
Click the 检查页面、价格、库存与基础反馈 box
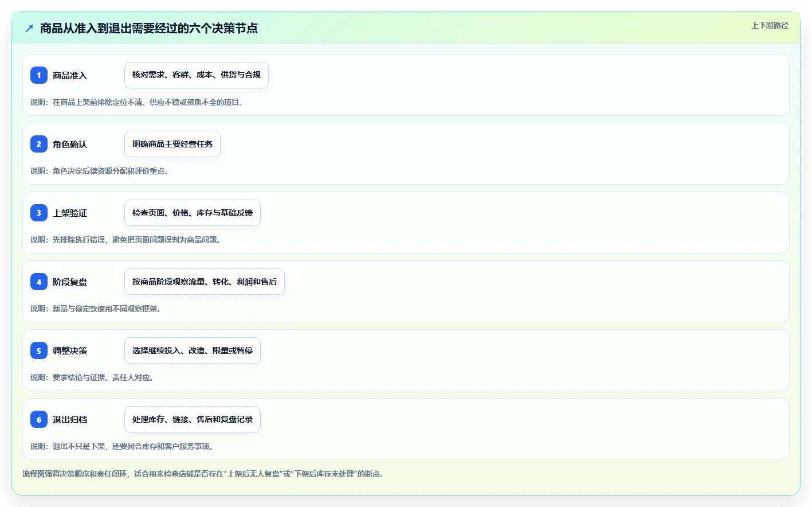[x=193, y=213]
